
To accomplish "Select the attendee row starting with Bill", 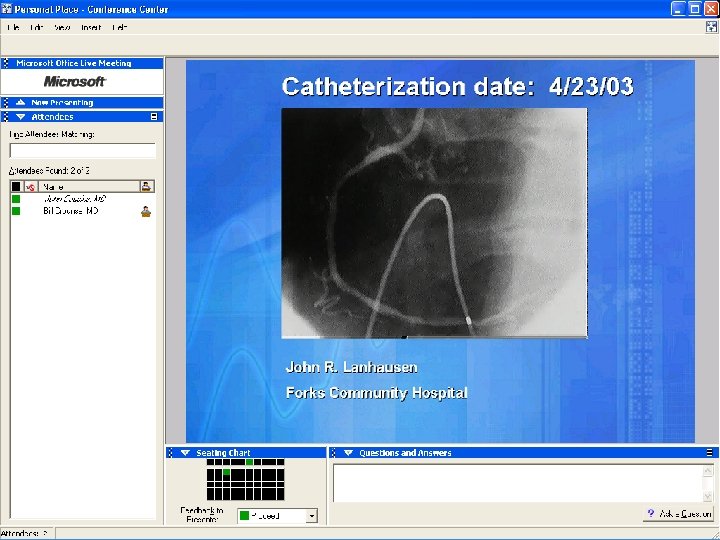I will (83, 211).
